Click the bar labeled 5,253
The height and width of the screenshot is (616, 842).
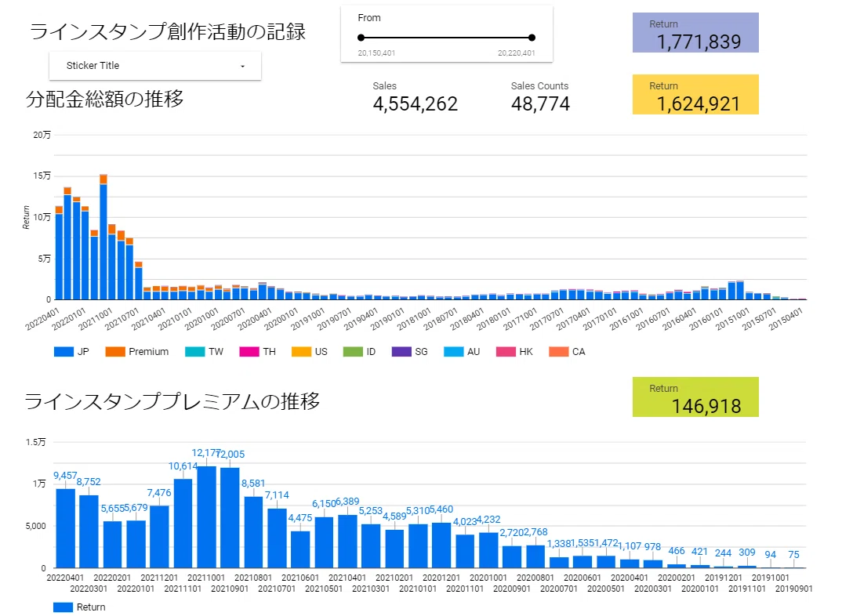(x=371, y=545)
